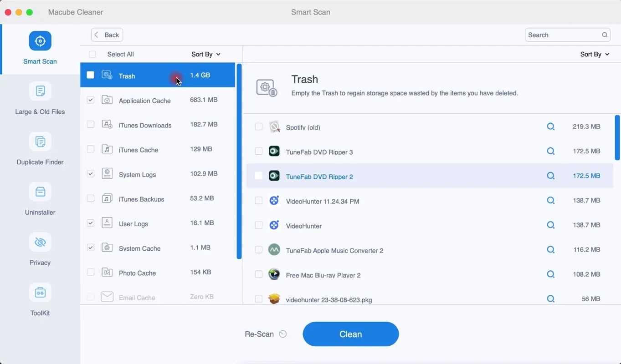Viewport: 621px width, 364px height.
Task: Check the Photo Cache checkbox
Action: 91,272
